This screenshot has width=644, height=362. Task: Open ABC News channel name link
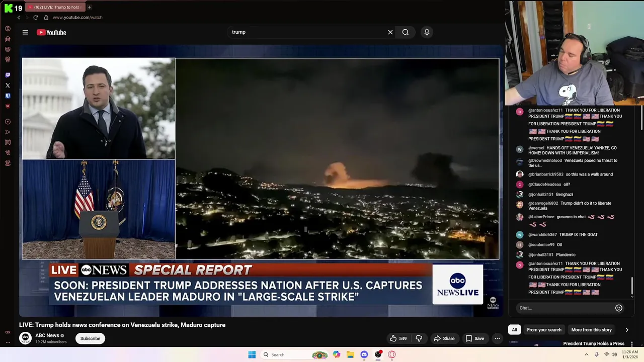[x=47, y=335]
